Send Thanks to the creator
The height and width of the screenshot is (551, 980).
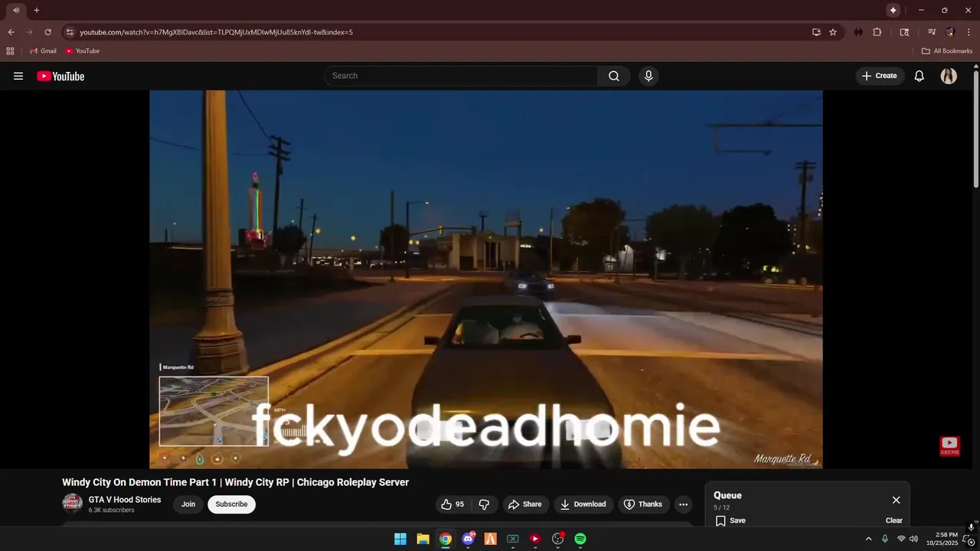pos(642,504)
